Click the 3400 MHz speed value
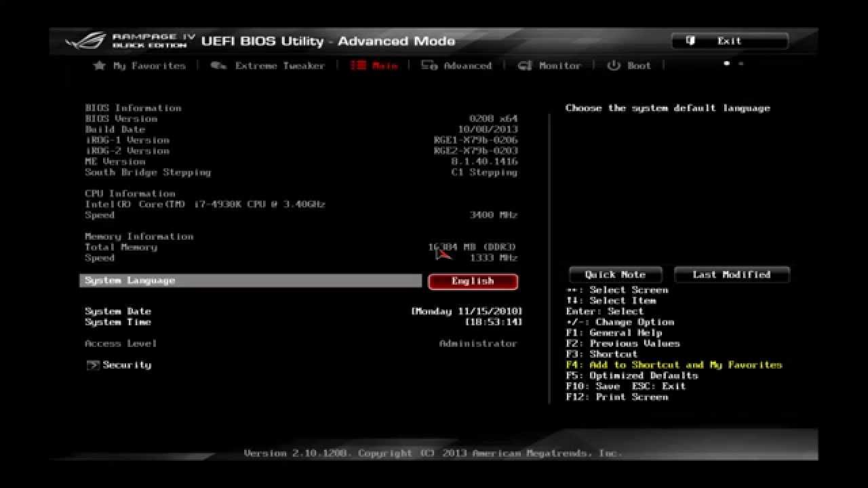 493,216
